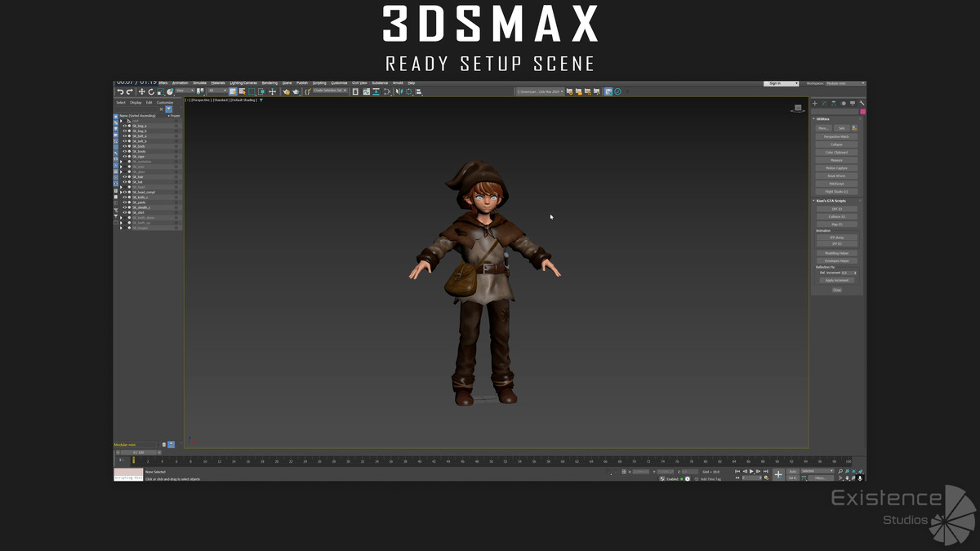Open the Scripting menu
This screenshot has width=980, height=551.
319,83
